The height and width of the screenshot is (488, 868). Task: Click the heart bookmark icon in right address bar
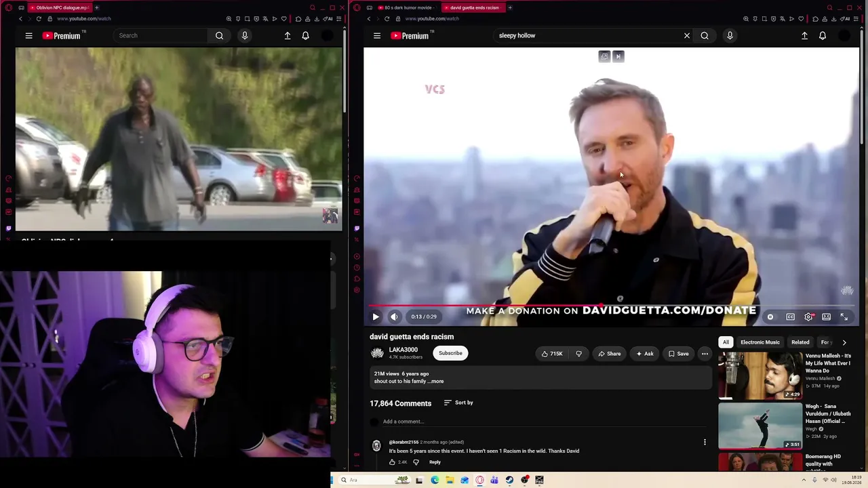(801, 18)
